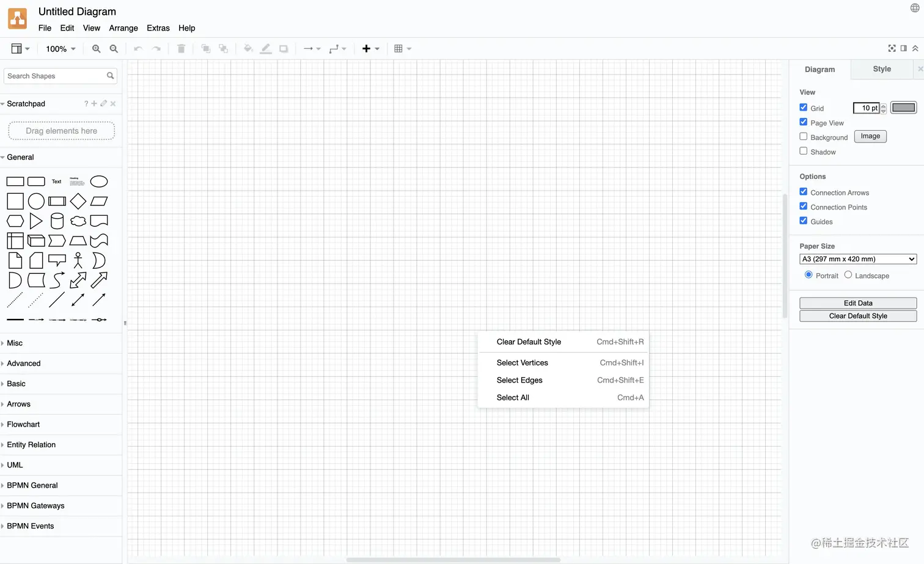Screen dimensions: 924x564
Task: Disable the Connection Arrows checkbox
Action: [x=804, y=192]
